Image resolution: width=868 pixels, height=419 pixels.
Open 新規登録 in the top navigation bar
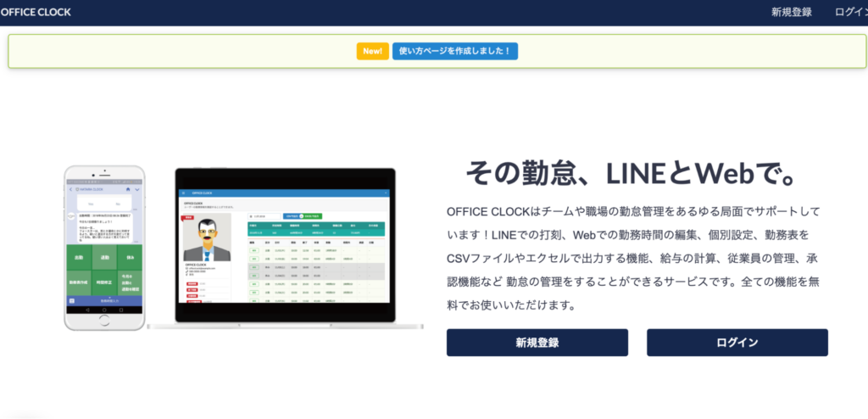click(x=791, y=12)
